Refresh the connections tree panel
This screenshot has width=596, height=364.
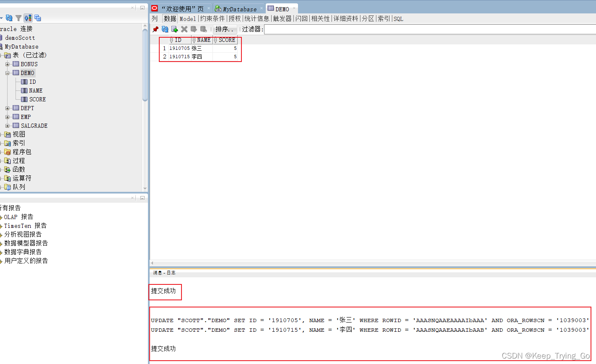[x=9, y=18]
